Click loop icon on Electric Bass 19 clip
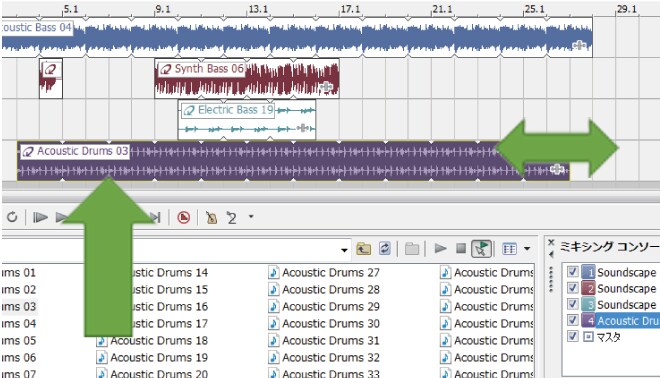The image size is (660, 378). (189, 110)
